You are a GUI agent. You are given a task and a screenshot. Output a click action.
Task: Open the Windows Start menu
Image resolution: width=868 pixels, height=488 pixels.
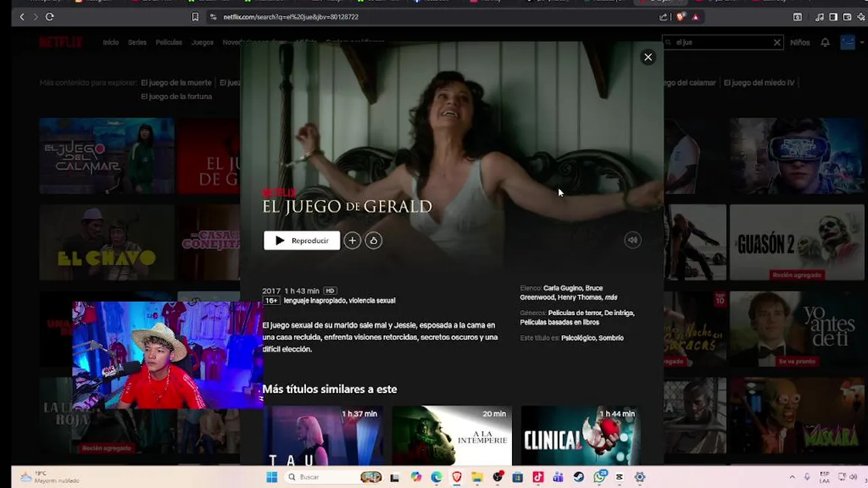coord(272,477)
